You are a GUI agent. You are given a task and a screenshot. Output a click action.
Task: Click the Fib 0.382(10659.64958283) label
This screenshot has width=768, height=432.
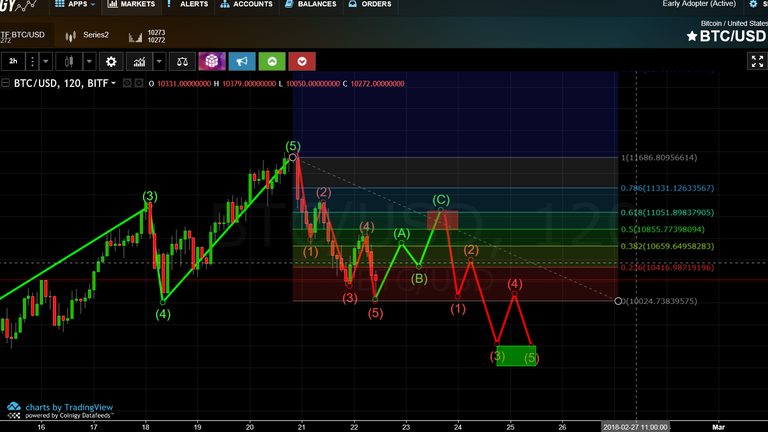coord(667,246)
